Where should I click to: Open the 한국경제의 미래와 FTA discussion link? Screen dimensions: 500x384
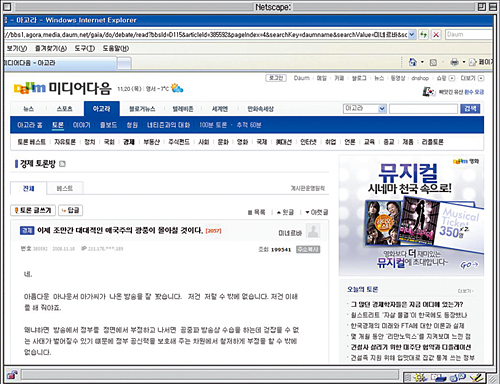click(x=407, y=326)
